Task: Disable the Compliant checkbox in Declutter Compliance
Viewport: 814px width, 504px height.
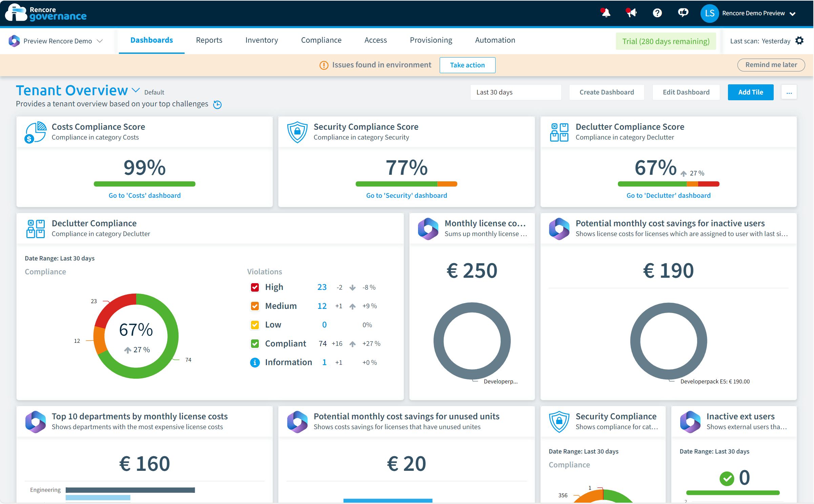Action: tap(255, 343)
